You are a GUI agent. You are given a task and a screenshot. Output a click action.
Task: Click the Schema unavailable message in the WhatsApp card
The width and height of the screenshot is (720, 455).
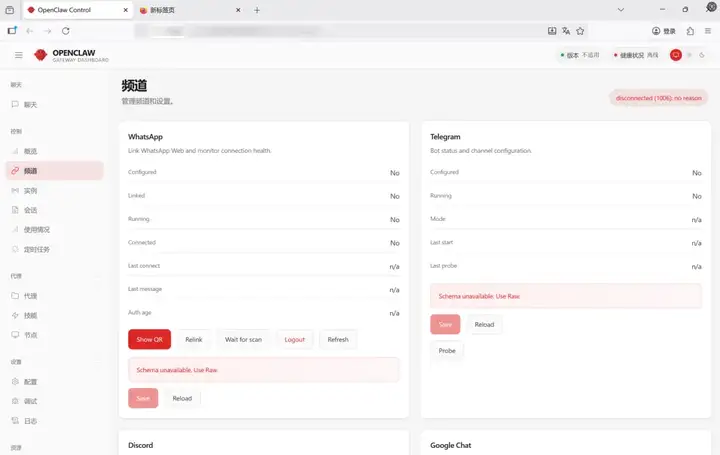(264, 370)
